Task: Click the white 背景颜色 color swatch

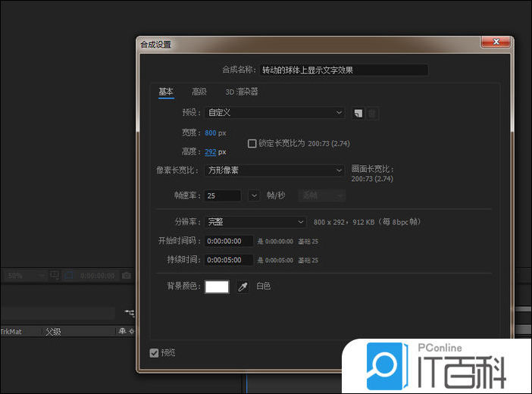Action: tap(217, 286)
